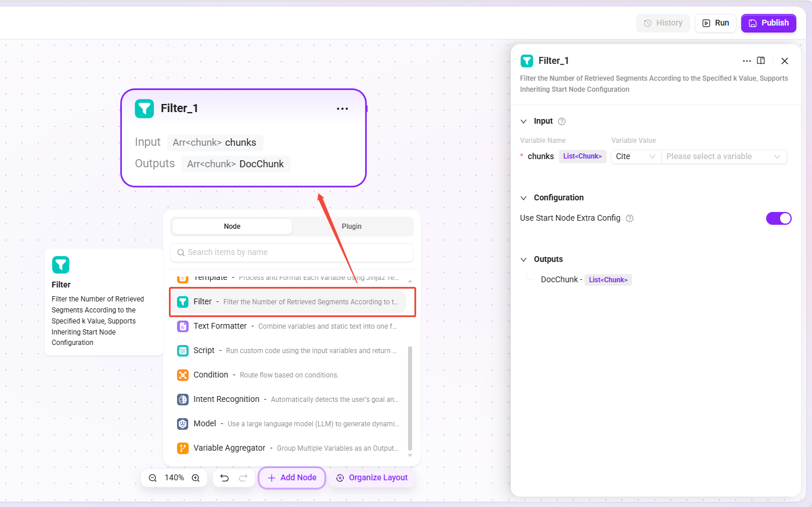Click the Condition node icon
Viewport: 812px width, 507px height.
[x=183, y=375]
